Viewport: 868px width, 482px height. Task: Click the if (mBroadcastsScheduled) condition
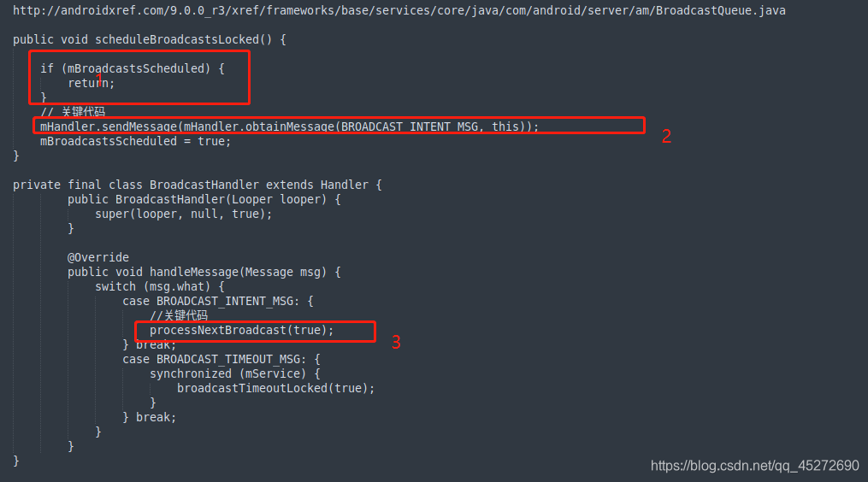132,68
